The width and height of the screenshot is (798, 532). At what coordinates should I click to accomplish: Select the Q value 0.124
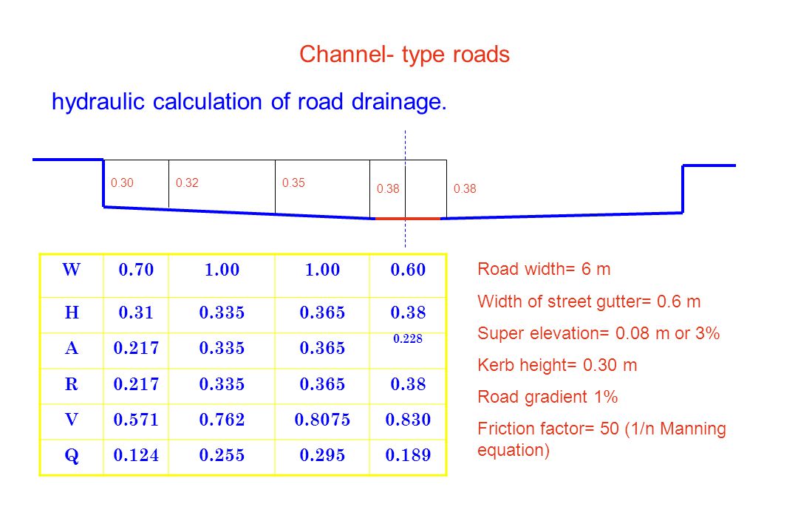(136, 455)
